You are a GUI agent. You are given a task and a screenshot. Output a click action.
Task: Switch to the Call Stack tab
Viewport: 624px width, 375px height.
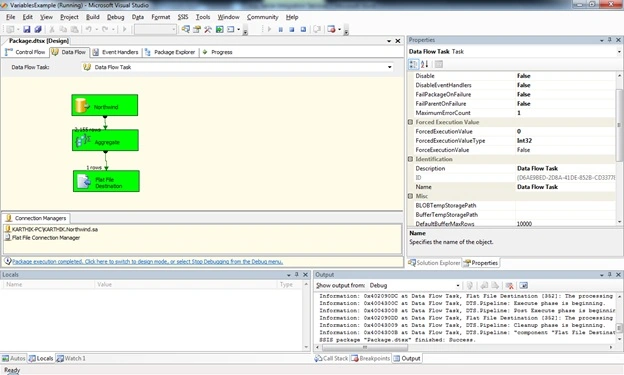click(x=331, y=358)
